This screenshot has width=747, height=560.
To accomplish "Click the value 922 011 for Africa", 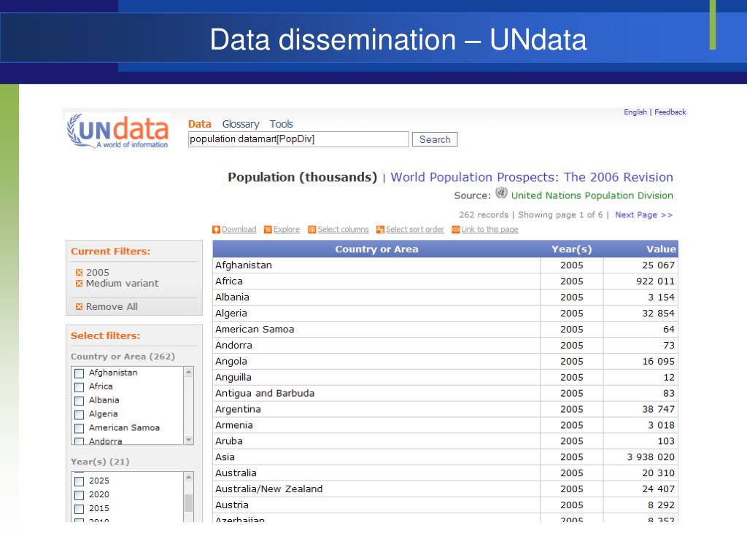I will [x=656, y=281].
